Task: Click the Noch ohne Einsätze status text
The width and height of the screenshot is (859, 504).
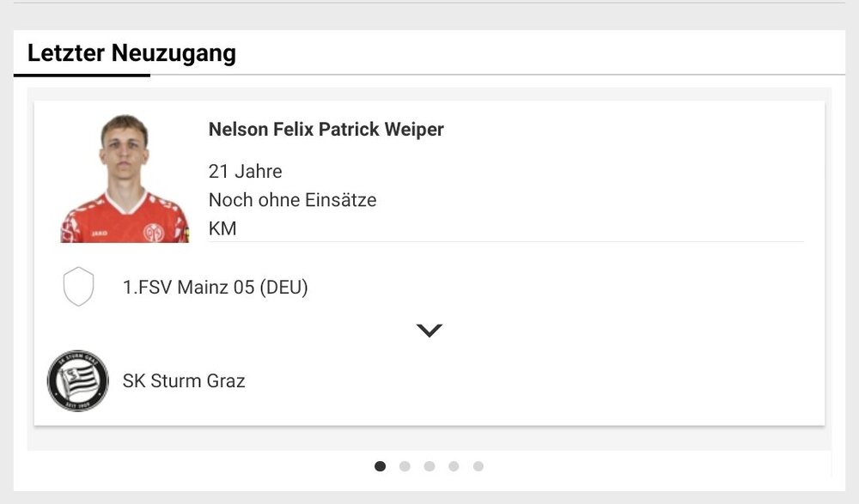Action: [x=293, y=200]
